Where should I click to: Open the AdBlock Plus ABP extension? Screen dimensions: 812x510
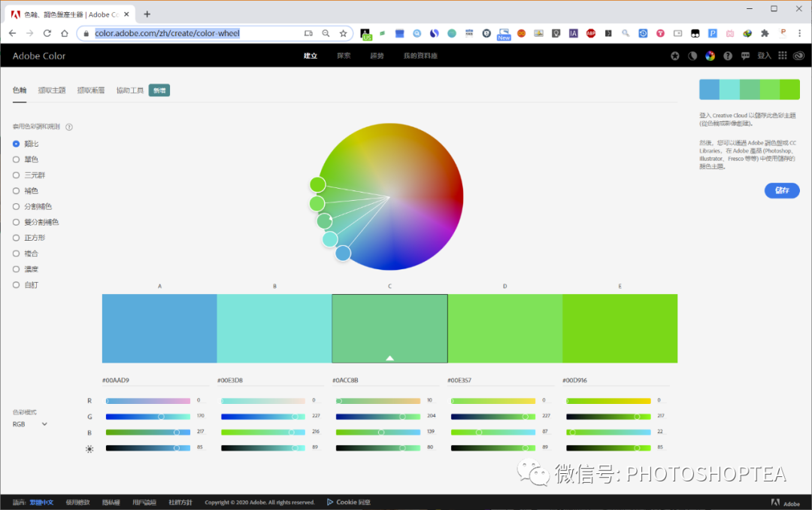pos(591,33)
